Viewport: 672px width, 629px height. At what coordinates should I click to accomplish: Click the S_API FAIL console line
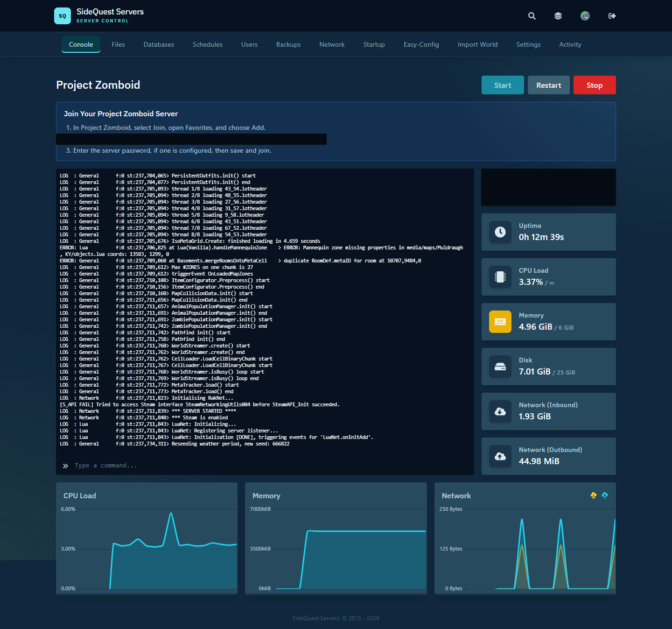(200, 404)
